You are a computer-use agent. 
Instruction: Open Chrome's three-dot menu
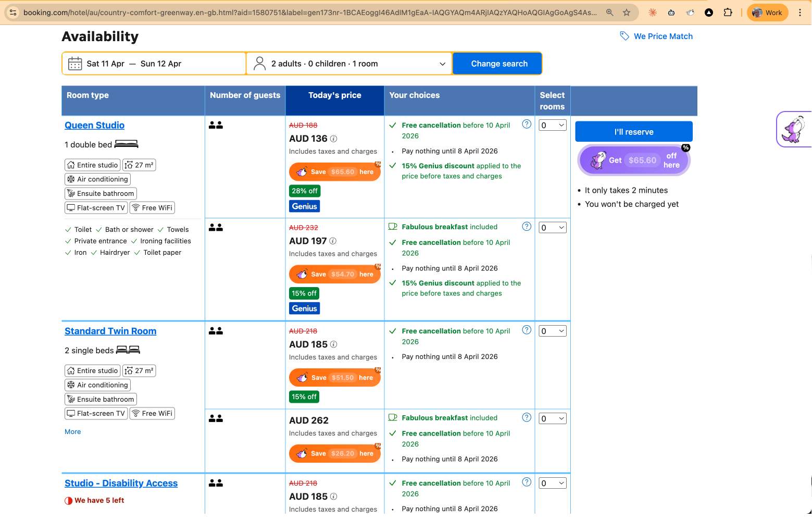(x=801, y=12)
